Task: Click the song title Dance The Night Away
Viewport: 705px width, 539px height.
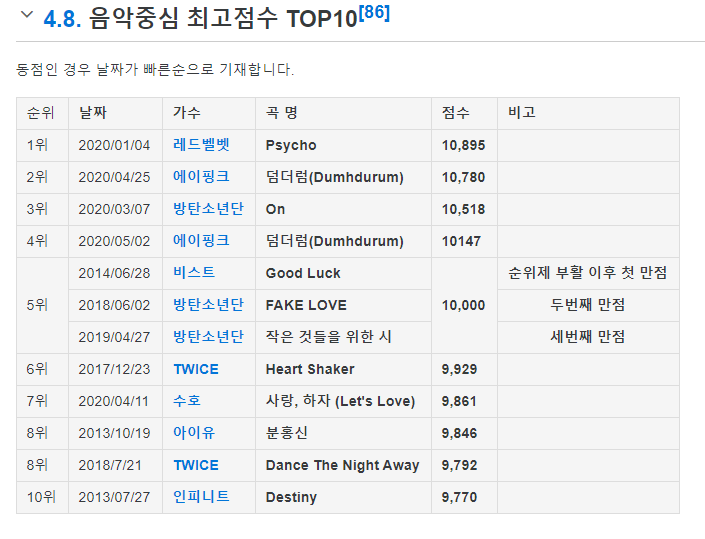Action: point(343,465)
